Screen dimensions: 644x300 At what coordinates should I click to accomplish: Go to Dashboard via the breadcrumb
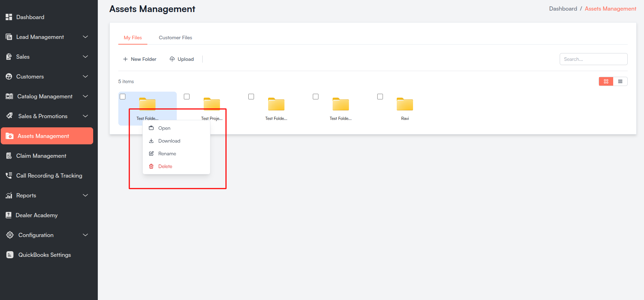click(x=563, y=9)
